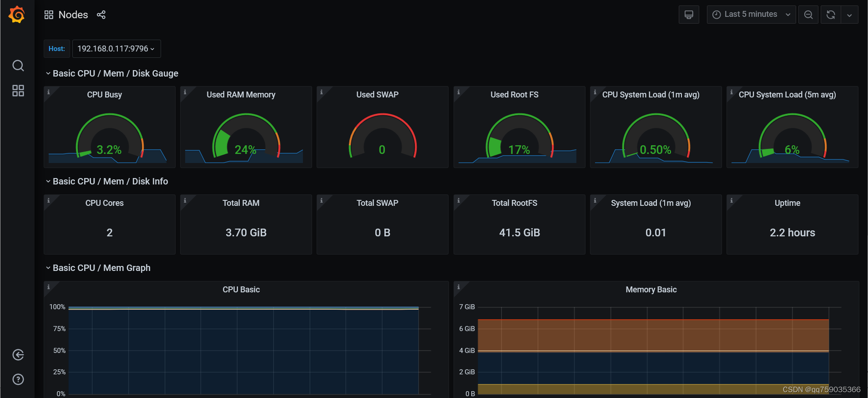Cycle view mode with the monitor icon
This screenshot has width=868, height=398.
689,15
